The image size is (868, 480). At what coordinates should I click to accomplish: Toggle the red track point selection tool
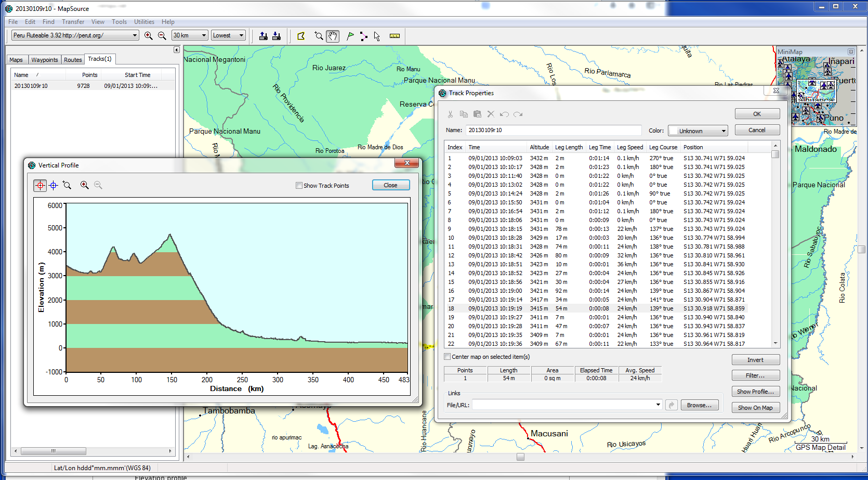pyautogui.click(x=40, y=185)
